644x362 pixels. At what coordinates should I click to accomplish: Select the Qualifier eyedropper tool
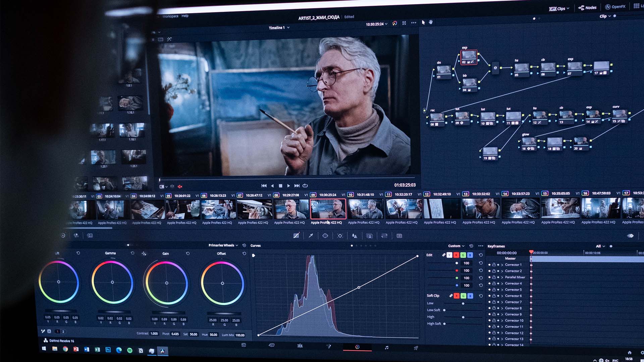[311, 236]
